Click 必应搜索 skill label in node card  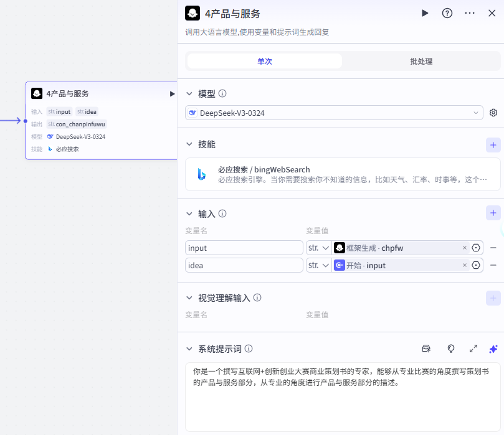67,149
